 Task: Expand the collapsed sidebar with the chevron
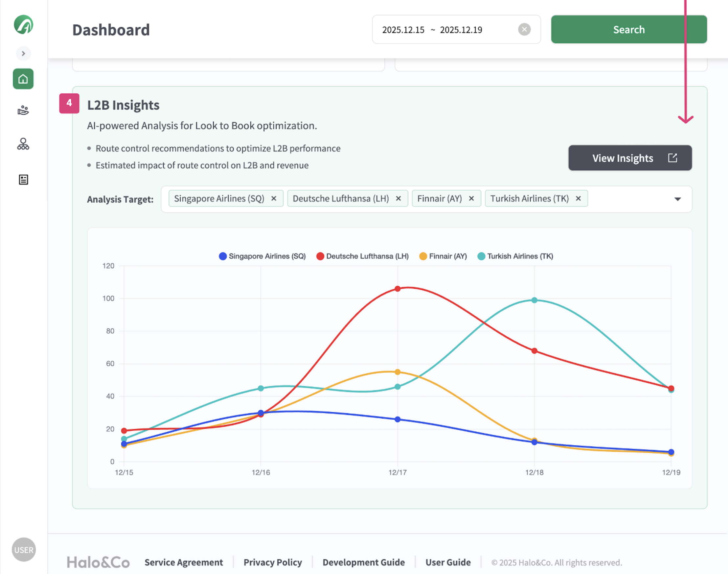coord(23,53)
